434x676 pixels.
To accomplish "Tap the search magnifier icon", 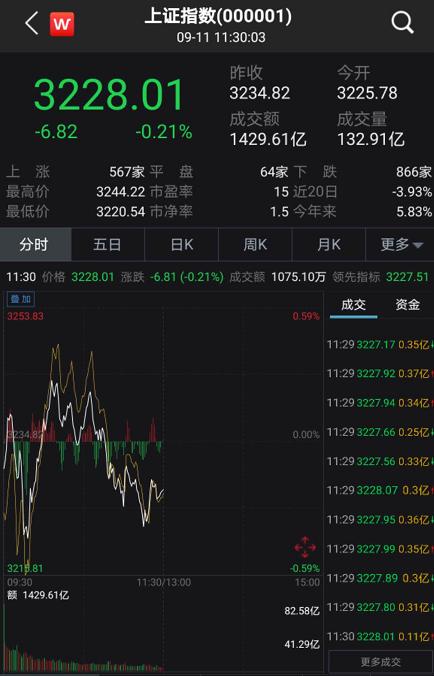I will [x=402, y=22].
